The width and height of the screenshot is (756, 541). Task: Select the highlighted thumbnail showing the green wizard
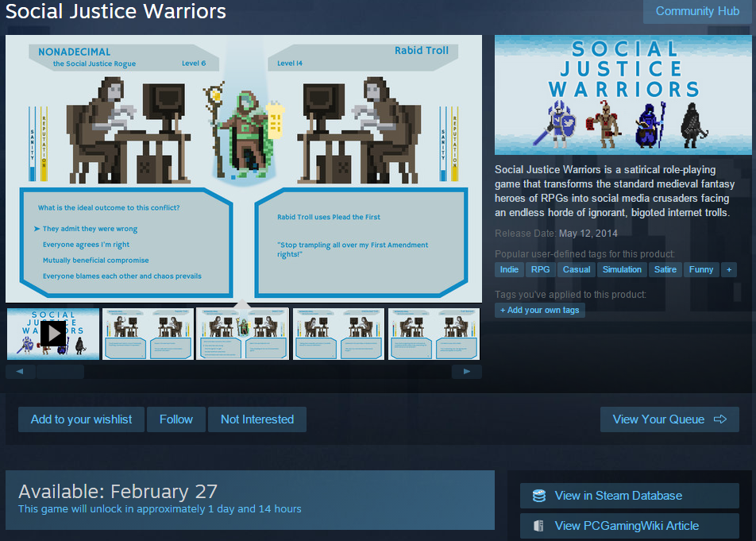[x=242, y=334]
